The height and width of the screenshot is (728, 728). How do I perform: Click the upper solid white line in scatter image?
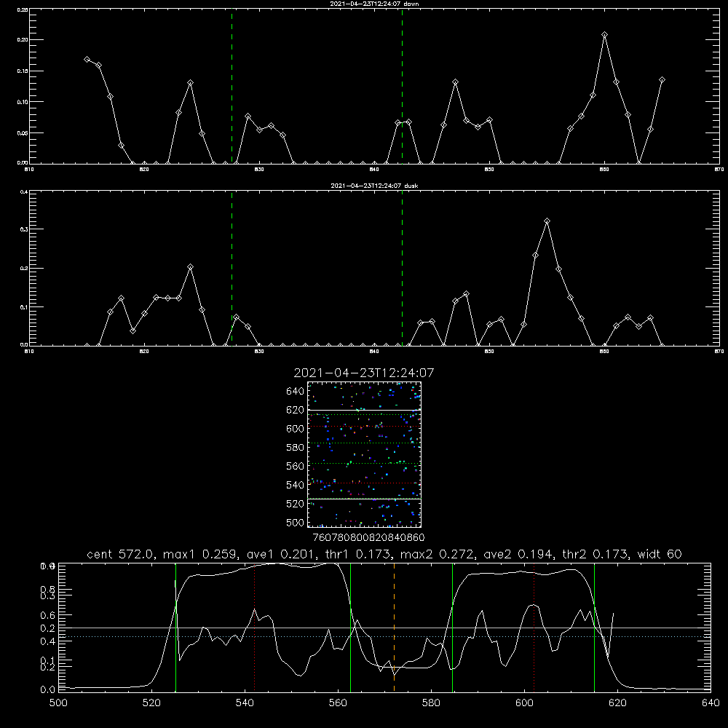click(364, 410)
